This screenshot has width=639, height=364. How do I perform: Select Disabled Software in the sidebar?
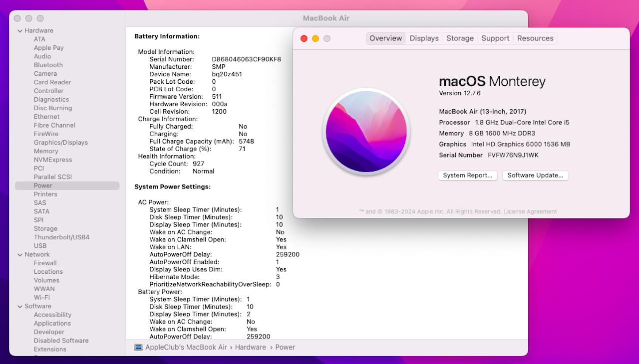coord(61,341)
